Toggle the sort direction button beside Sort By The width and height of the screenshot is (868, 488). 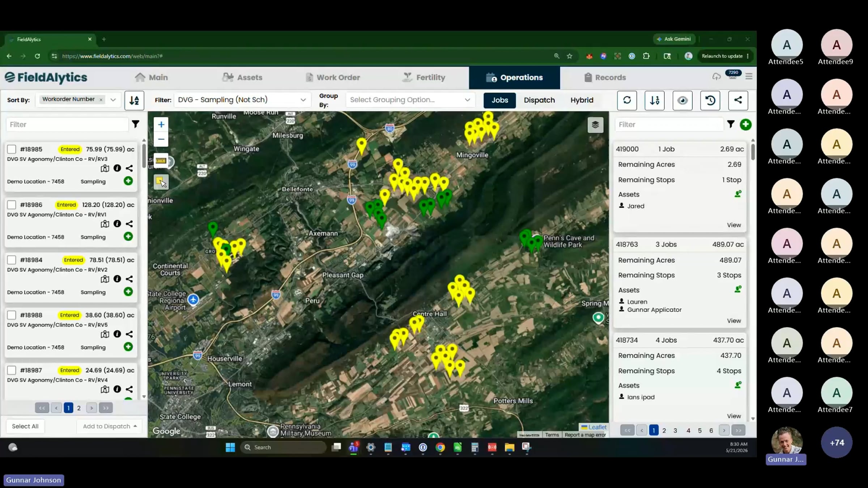pyautogui.click(x=134, y=100)
